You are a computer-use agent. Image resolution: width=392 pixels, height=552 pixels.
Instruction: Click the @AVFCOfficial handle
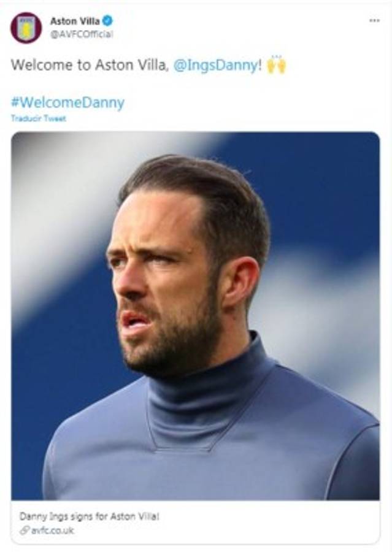point(82,34)
